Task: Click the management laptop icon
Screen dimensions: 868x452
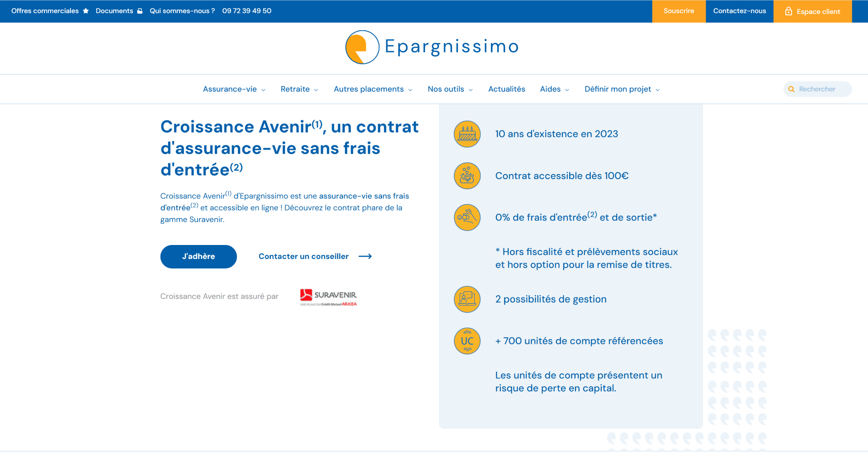Action: [467, 299]
